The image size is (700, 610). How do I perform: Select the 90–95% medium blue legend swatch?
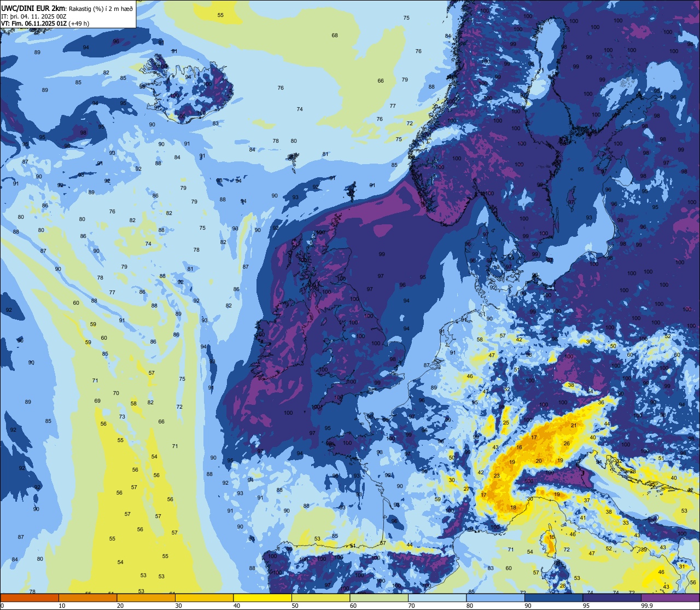point(553,597)
